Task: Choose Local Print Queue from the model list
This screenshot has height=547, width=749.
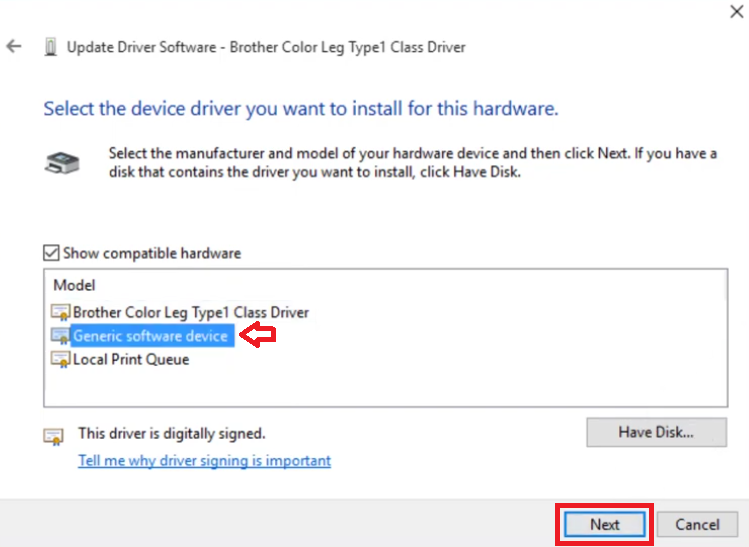Action: pos(131,360)
